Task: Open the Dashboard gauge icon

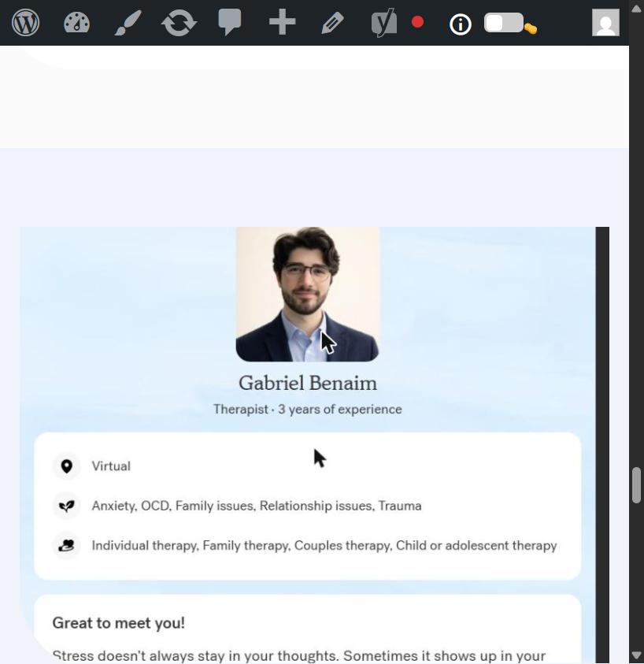Action: point(76,23)
